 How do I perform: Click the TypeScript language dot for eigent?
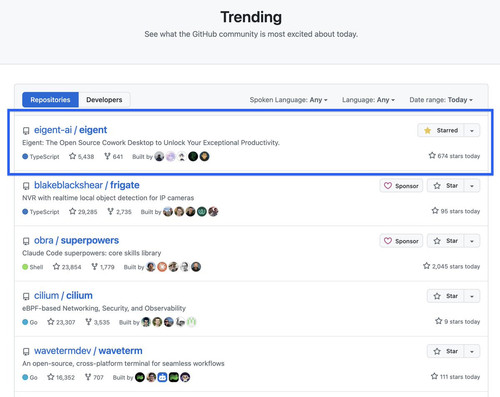point(25,156)
